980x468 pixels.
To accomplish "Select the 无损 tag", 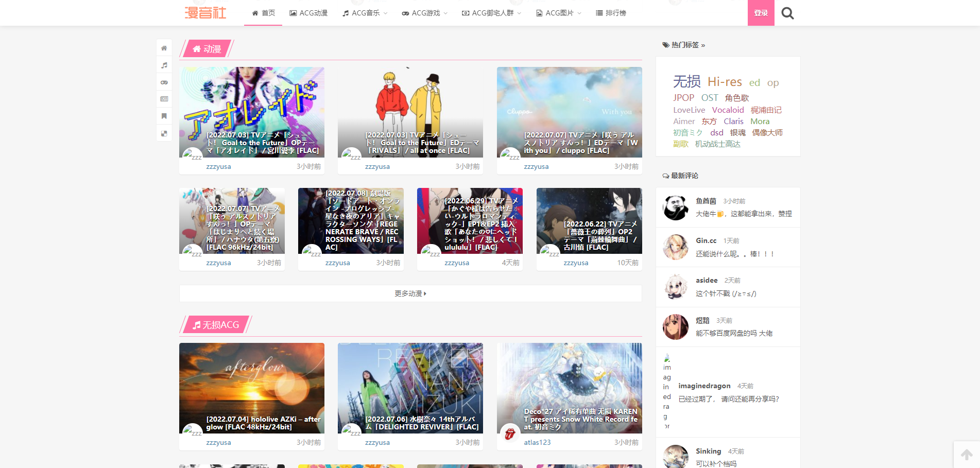I will click(687, 81).
